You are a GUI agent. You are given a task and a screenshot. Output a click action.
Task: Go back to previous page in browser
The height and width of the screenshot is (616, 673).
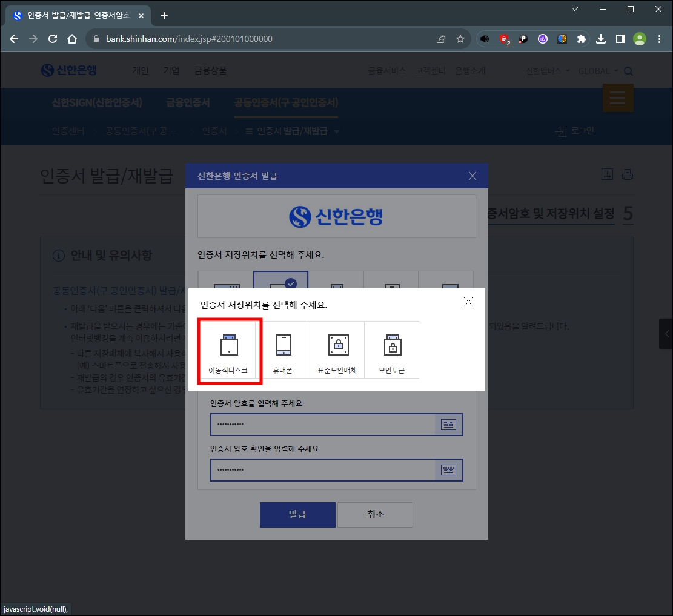(14, 39)
